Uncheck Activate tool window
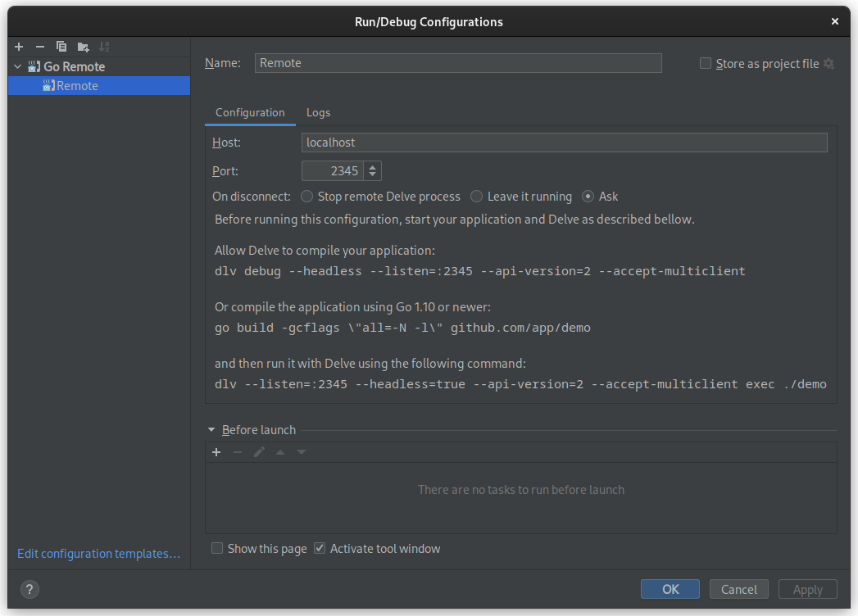 point(320,549)
